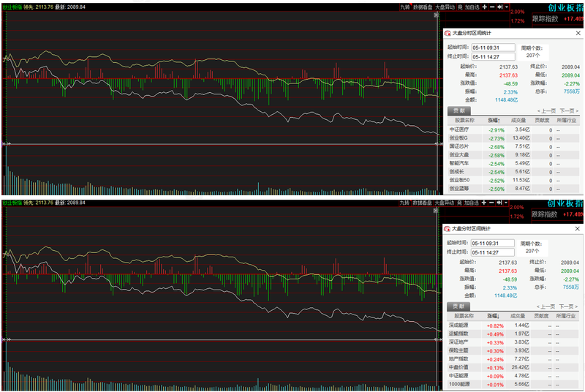Select the 深成能源 row in the list

pos(513,325)
